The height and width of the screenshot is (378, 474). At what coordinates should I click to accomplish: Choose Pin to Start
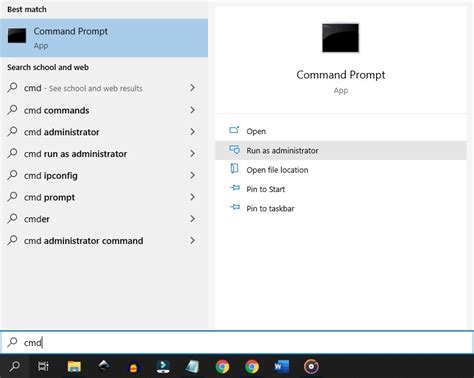pyautogui.click(x=341, y=189)
